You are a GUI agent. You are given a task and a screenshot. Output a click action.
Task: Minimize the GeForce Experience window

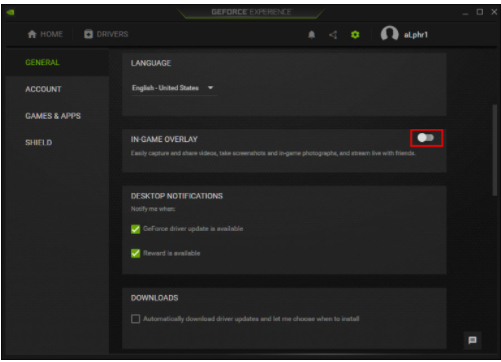[465, 13]
